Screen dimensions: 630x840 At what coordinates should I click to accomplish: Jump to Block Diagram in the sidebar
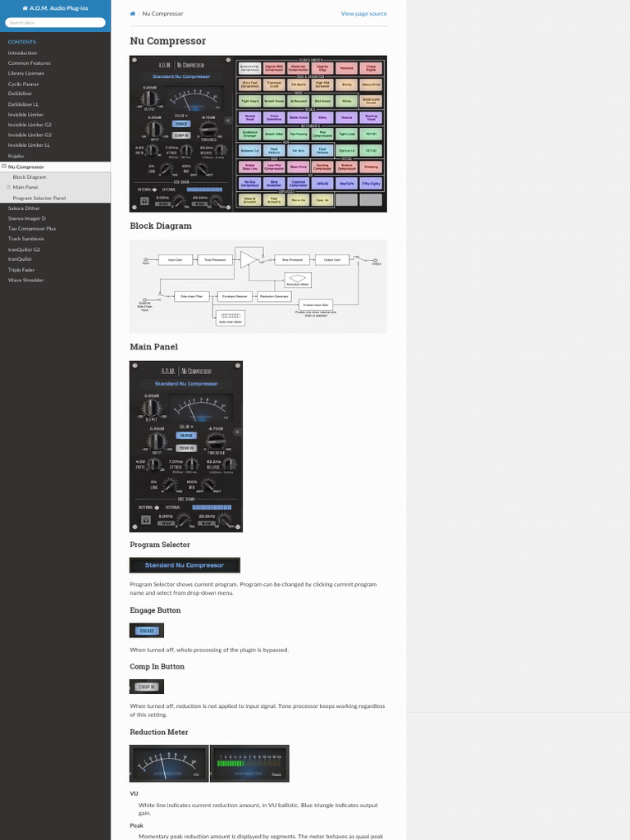(x=30, y=177)
